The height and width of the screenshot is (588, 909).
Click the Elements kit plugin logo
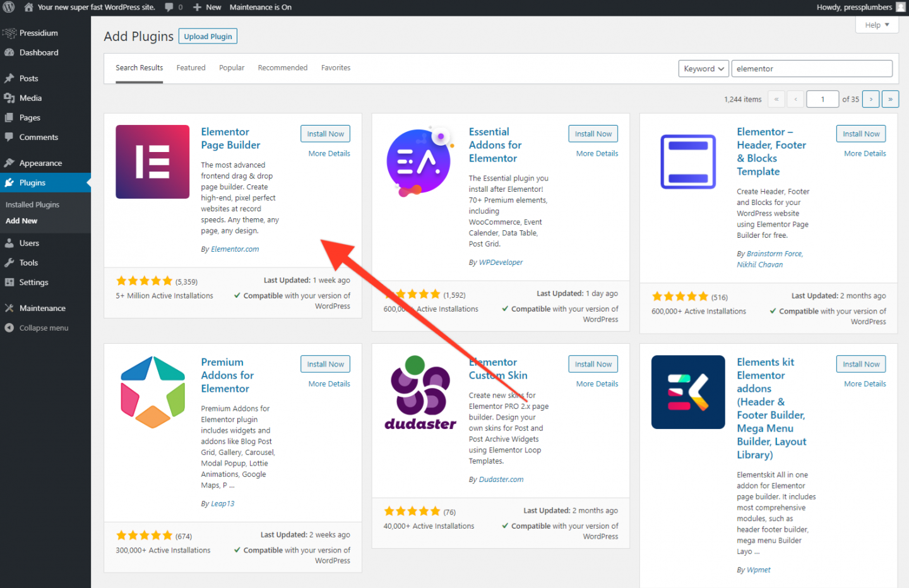click(688, 392)
